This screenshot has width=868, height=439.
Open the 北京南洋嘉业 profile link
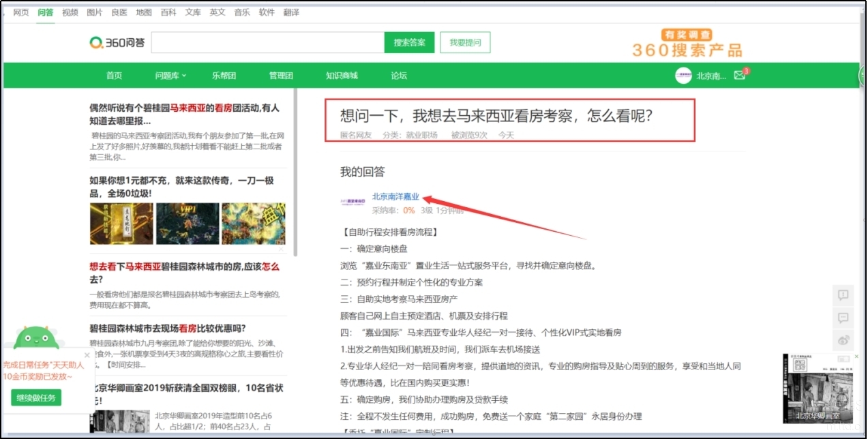point(395,196)
